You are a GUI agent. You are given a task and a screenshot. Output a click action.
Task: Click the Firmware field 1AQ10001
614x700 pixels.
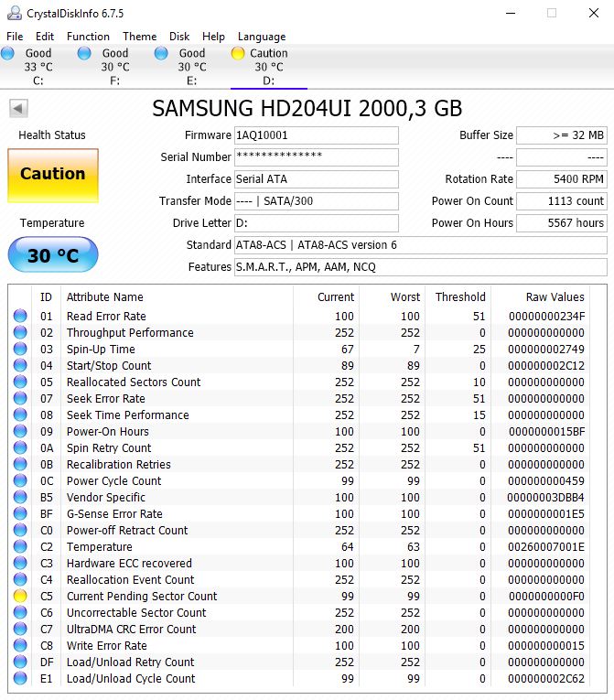click(317, 135)
